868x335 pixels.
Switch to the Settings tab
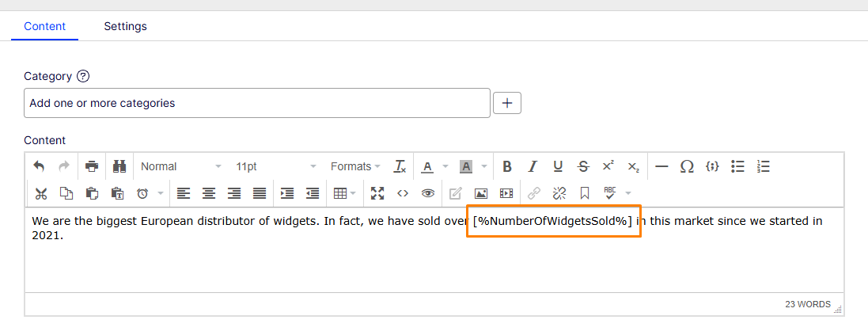click(125, 26)
